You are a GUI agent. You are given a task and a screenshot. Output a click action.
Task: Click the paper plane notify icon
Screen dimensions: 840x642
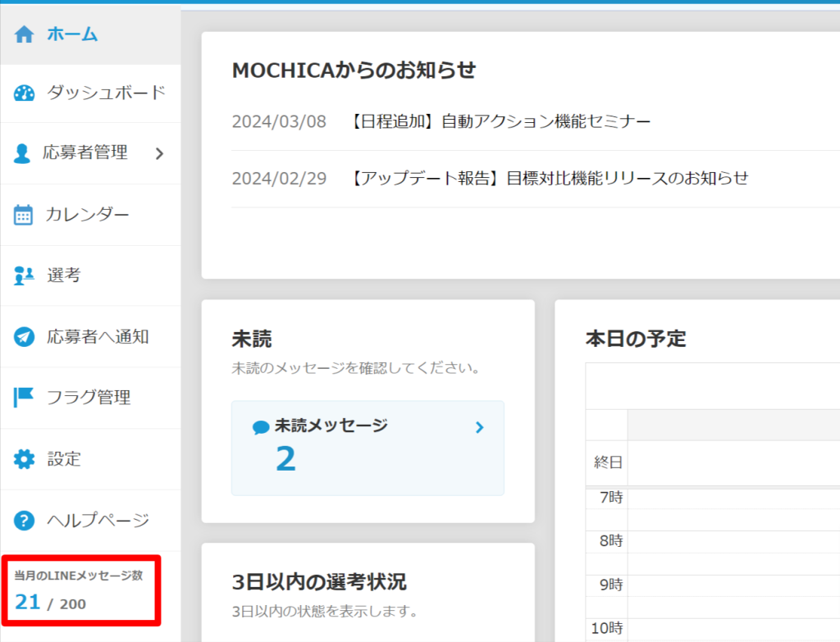(25, 337)
